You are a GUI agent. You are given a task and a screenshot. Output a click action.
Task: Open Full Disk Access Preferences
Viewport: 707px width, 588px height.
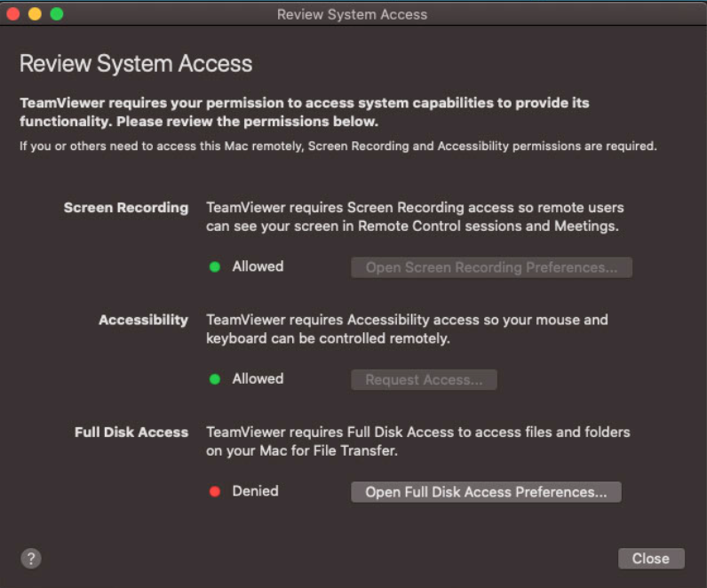click(486, 492)
